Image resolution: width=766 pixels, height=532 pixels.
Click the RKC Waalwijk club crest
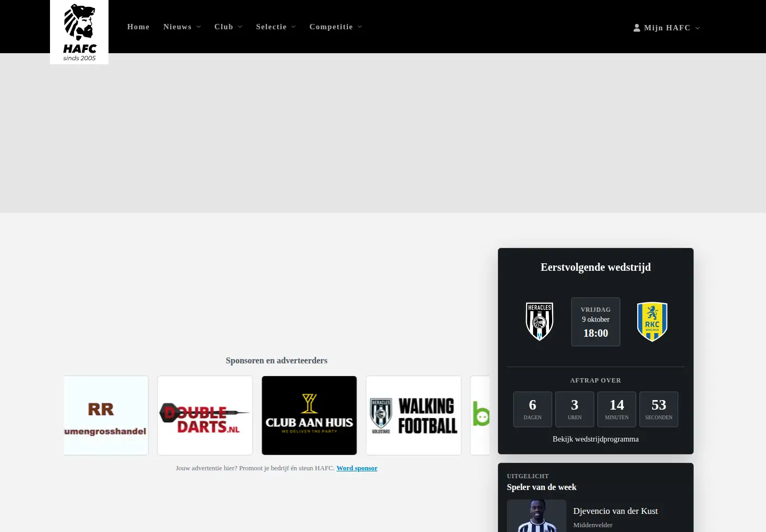pyautogui.click(x=652, y=321)
